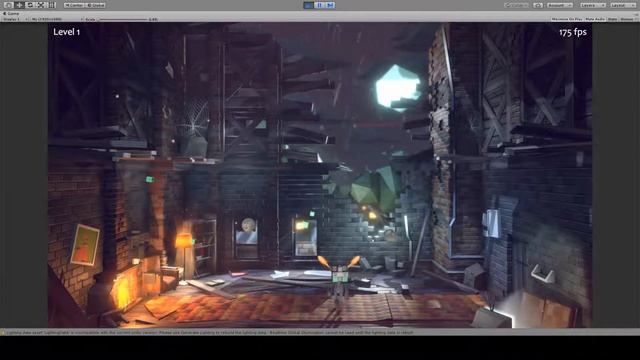The height and width of the screenshot is (360, 640).
Task: Click the 175 fps counter
Action: click(x=573, y=32)
